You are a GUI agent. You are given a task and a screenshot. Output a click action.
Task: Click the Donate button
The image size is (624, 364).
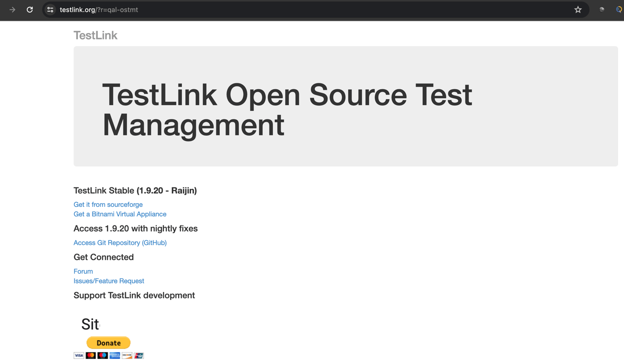(108, 342)
